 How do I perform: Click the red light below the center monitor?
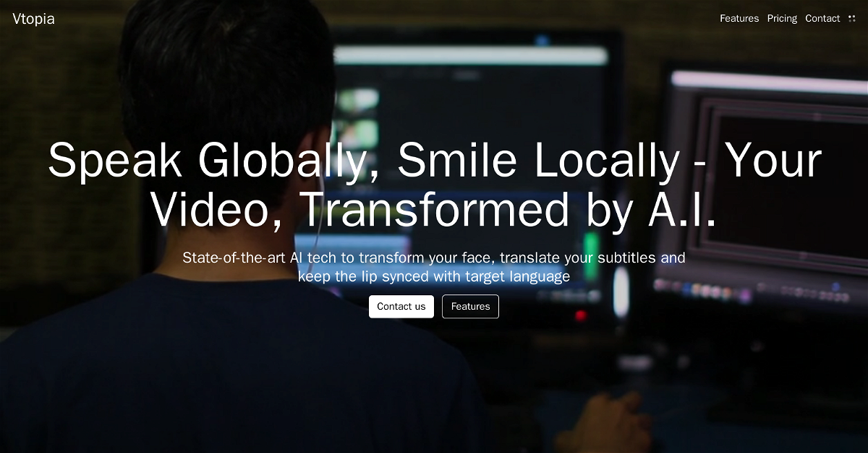pyautogui.click(x=580, y=316)
